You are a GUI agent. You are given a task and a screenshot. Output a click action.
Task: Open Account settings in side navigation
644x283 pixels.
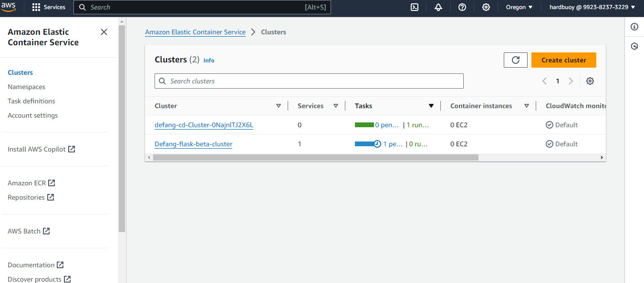pyautogui.click(x=33, y=115)
